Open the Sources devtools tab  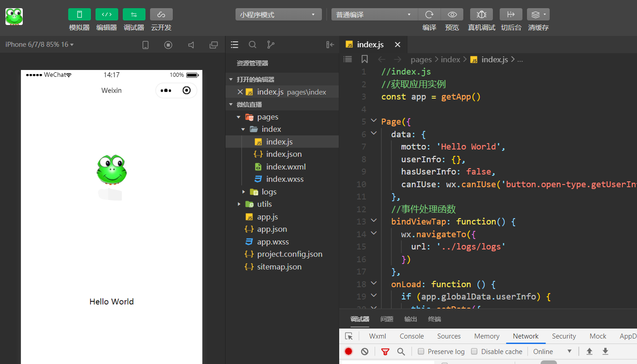click(449, 336)
